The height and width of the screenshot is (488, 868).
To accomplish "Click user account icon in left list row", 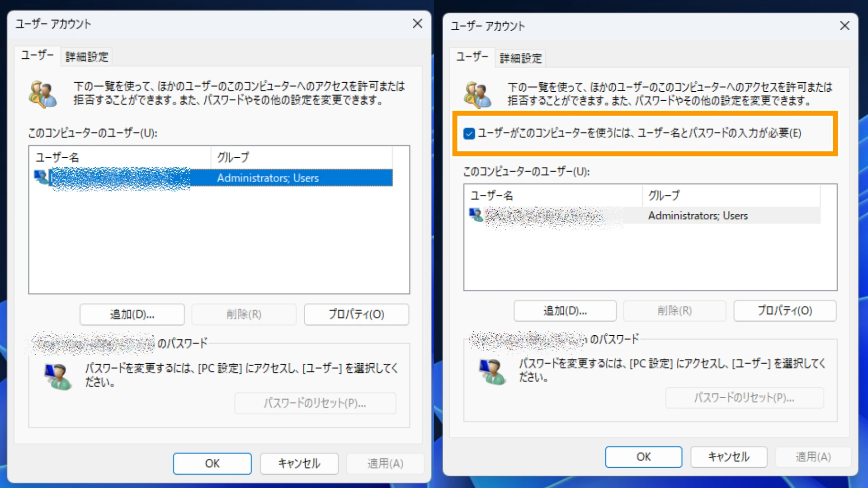I will [41, 177].
